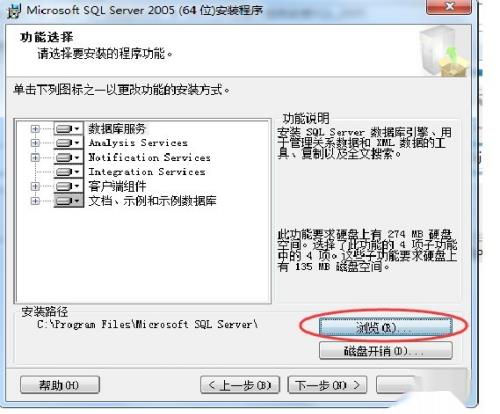Open the Analysis Services feature drive icon

coord(68,143)
